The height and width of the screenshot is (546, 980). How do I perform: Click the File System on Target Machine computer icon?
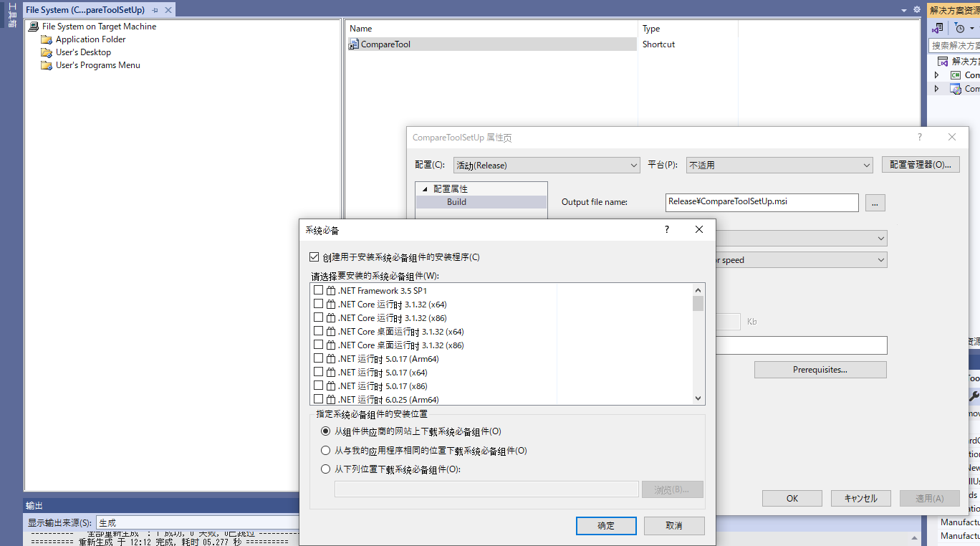(x=34, y=27)
